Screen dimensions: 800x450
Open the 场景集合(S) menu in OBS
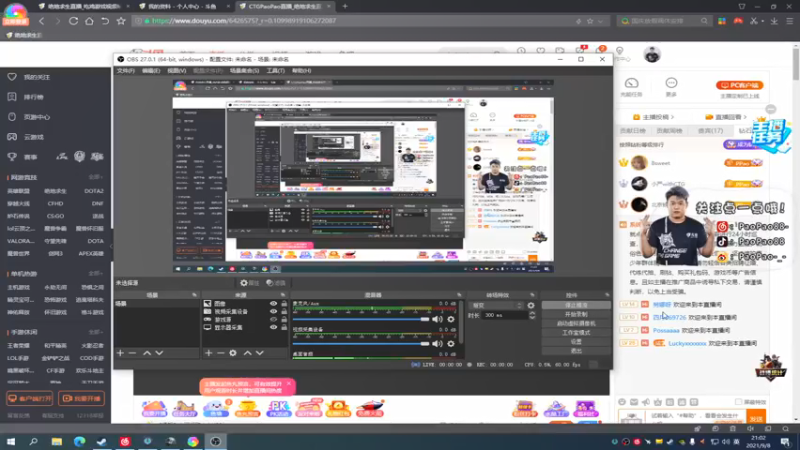pyautogui.click(x=244, y=70)
